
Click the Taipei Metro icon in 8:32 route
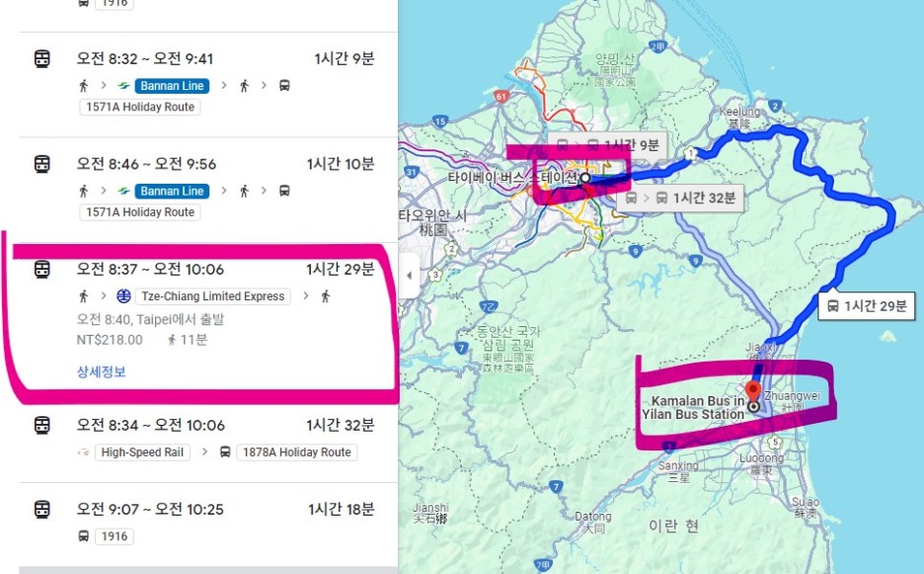(123, 86)
